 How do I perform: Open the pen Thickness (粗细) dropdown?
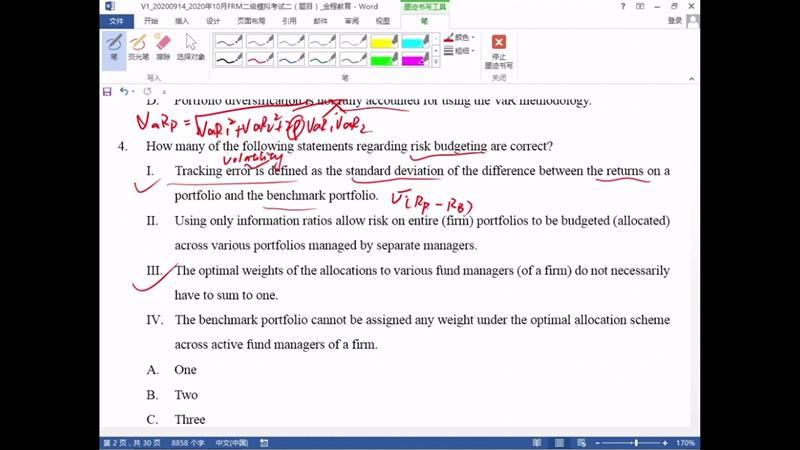(460, 50)
